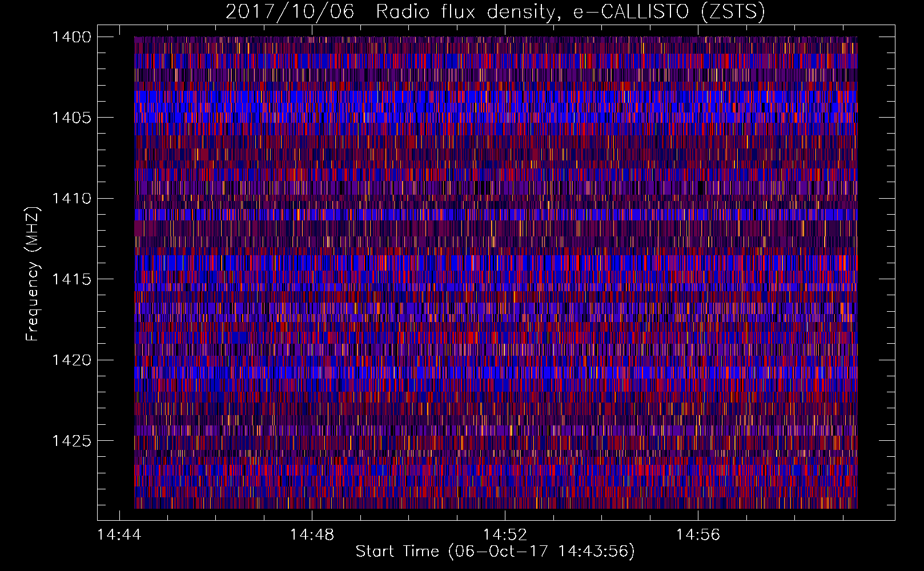The image size is (924, 571).
Task: Click the 'Start Time (06-Oct-17 14:43:56)' label
Action: click(495, 552)
